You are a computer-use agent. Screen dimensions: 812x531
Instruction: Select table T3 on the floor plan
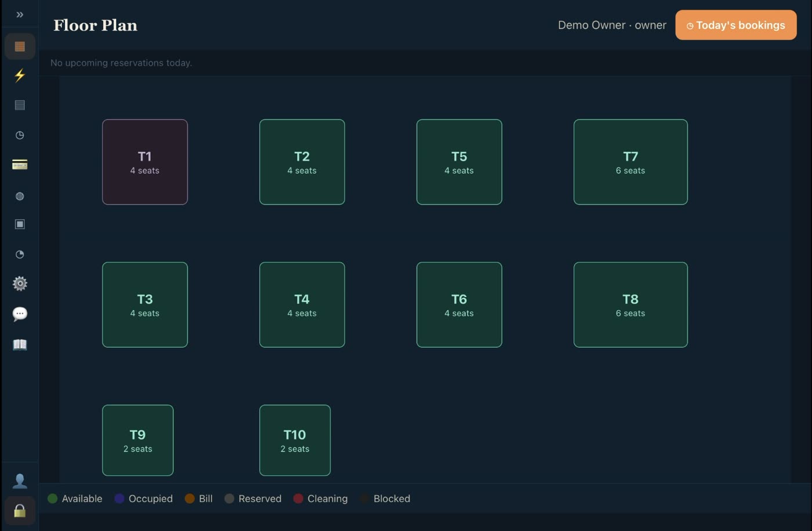tap(145, 304)
